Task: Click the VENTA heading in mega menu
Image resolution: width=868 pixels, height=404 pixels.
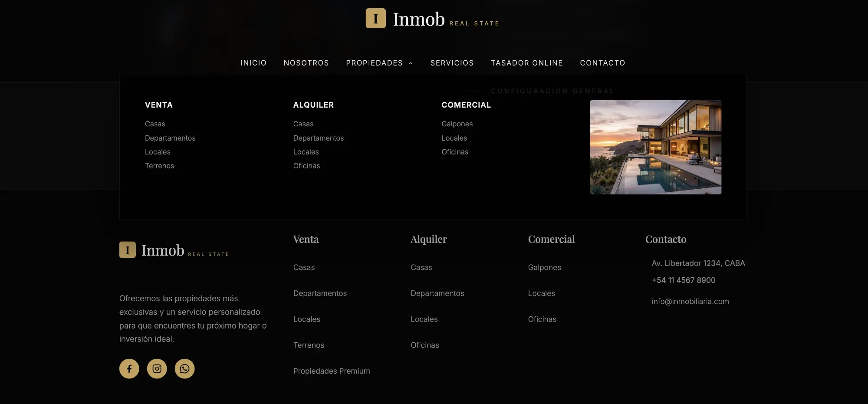Action: (x=159, y=105)
